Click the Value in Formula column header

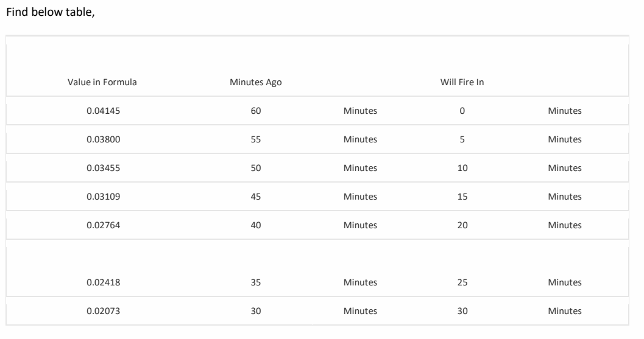(102, 82)
